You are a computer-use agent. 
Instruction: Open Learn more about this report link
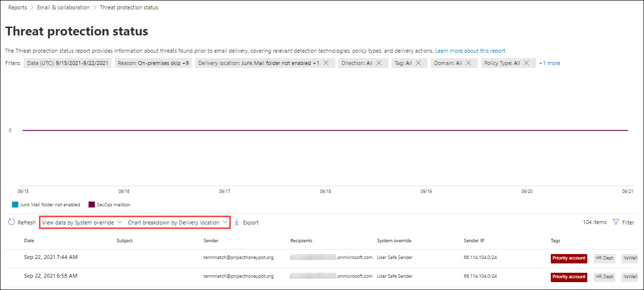(470, 51)
